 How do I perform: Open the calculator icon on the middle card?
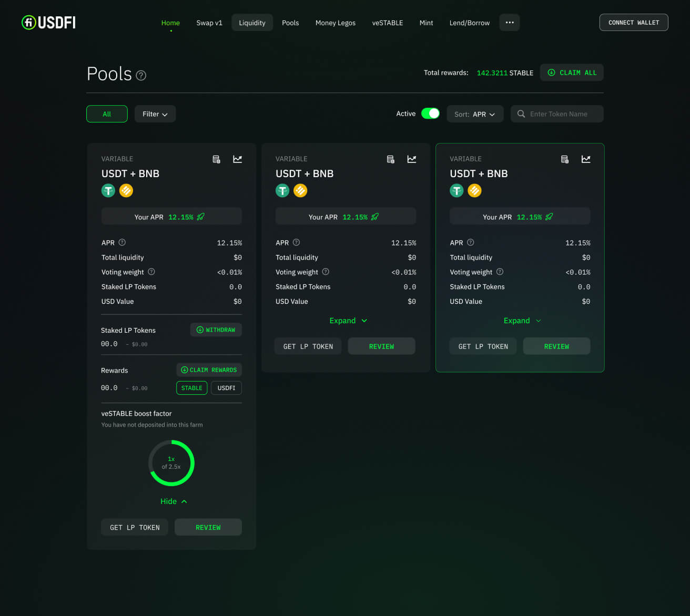tap(390, 159)
